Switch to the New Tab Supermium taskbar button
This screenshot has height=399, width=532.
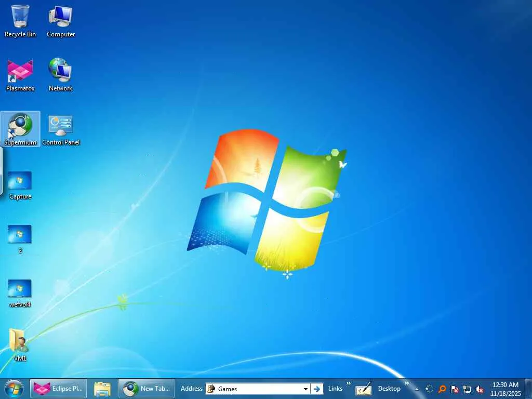coord(146,389)
